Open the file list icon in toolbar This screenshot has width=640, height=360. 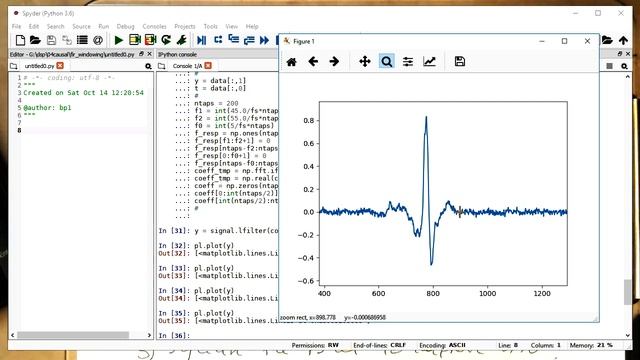82,40
